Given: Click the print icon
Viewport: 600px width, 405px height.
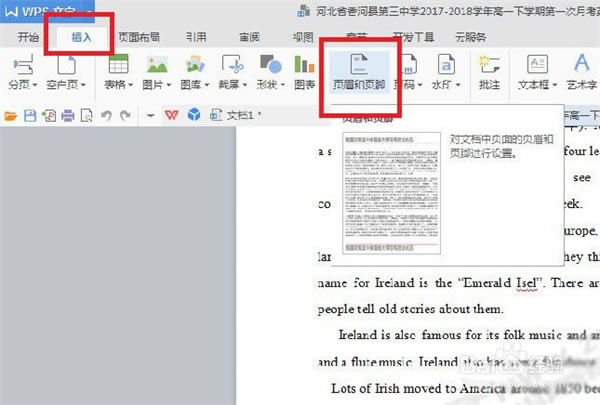Looking at the screenshot, I should 68,115.
